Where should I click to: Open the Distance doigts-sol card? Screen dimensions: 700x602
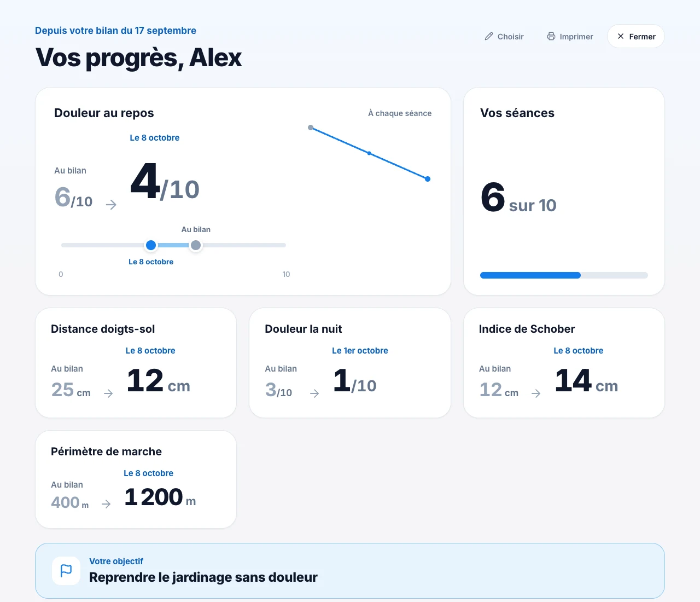(136, 363)
